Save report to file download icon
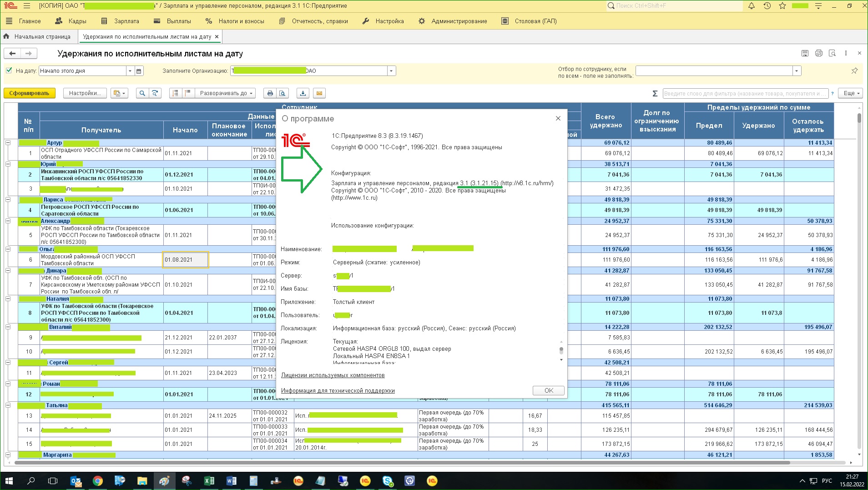 tap(303, 93)
